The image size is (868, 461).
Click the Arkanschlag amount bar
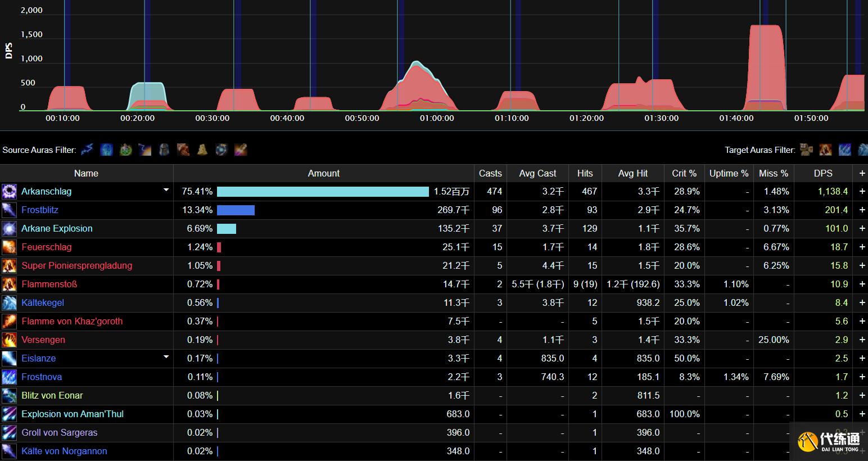(323, 192)
